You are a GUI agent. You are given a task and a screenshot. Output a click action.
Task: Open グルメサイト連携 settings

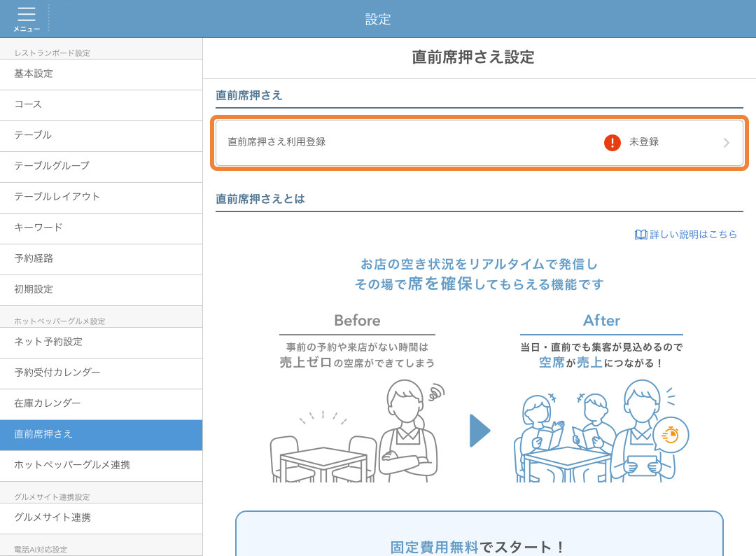coord(101,518)
